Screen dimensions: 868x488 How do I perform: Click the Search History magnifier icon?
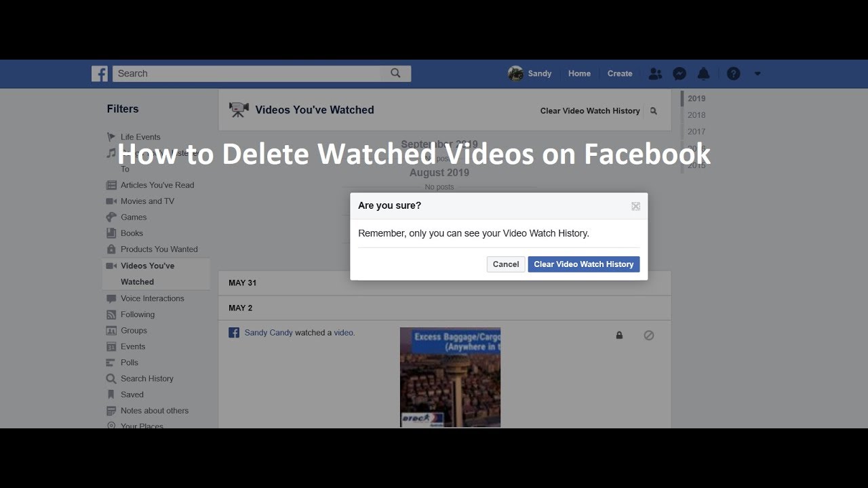111,379
